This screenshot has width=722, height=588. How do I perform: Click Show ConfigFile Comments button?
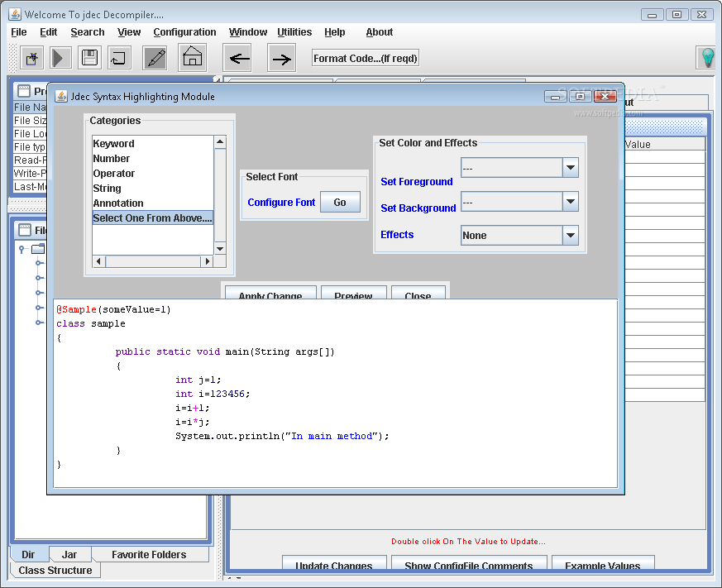[469, 562]
